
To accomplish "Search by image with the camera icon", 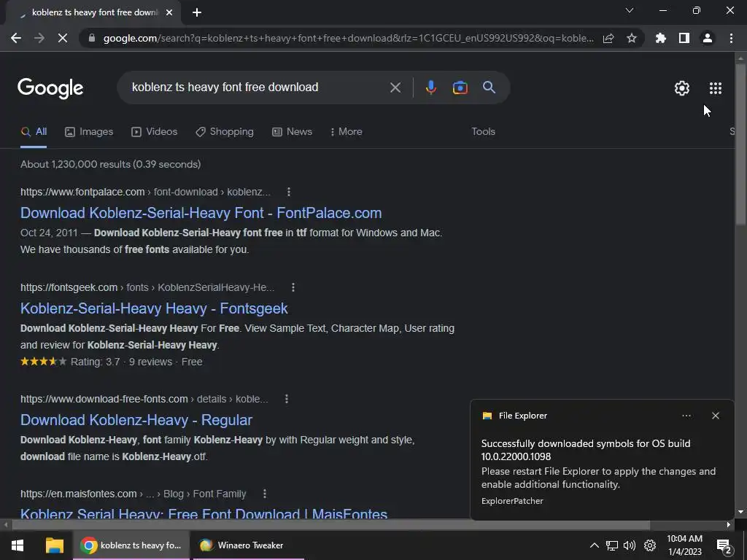I will (460, 87).
